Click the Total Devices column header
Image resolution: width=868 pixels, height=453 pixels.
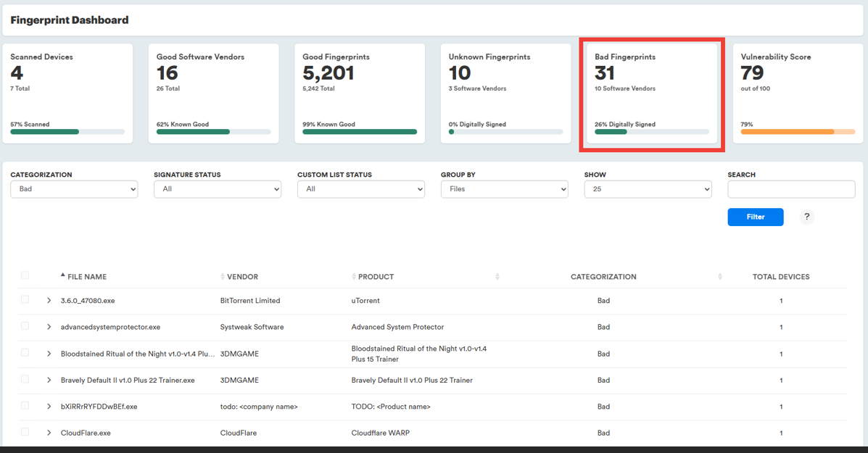780,277
